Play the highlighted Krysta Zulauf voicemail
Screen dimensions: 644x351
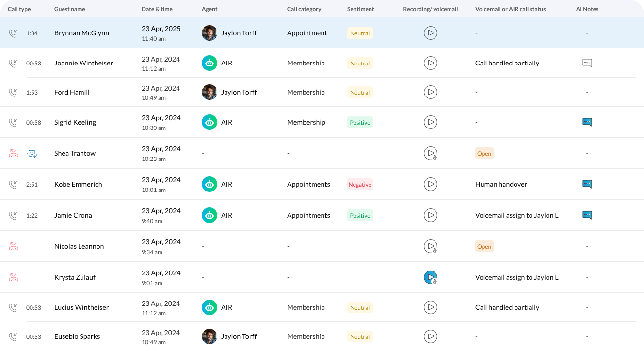click(430, 277)
